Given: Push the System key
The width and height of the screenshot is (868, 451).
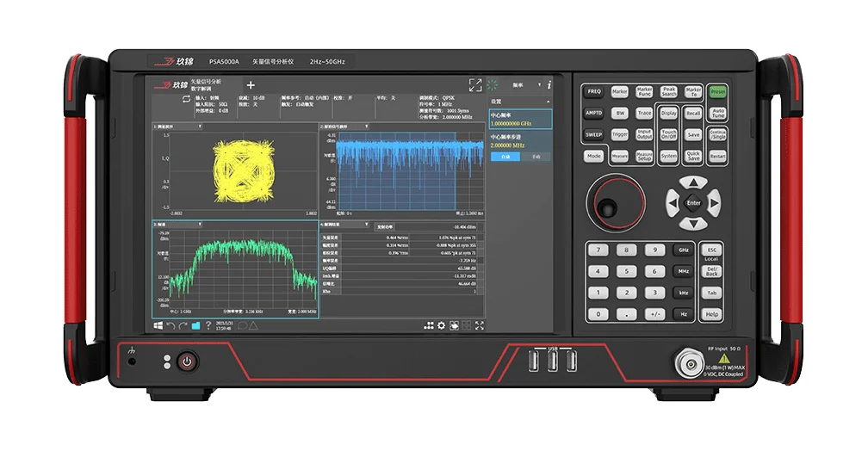Looking at the screenshot, I should point(669,156).
